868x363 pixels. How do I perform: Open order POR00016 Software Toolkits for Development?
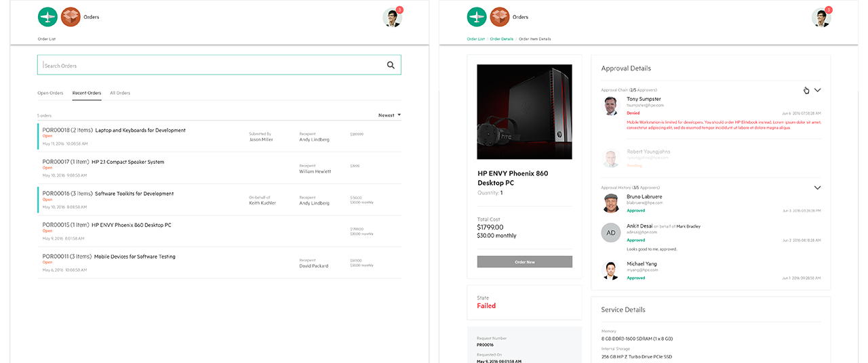click(x=219, y=200)
